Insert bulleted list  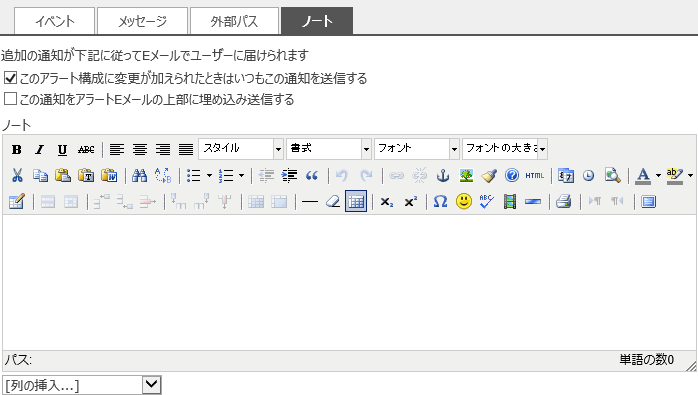click(x=194, y=175)
